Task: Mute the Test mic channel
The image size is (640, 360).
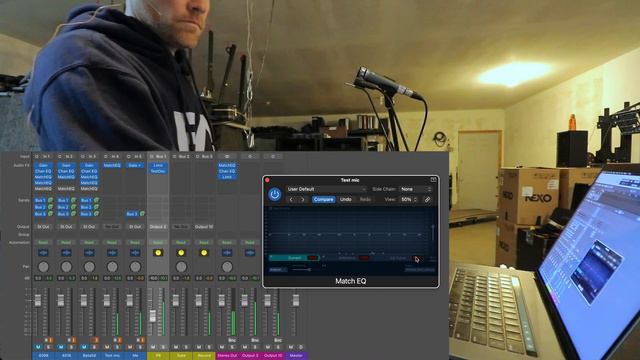Action: (x=107, y=347)
